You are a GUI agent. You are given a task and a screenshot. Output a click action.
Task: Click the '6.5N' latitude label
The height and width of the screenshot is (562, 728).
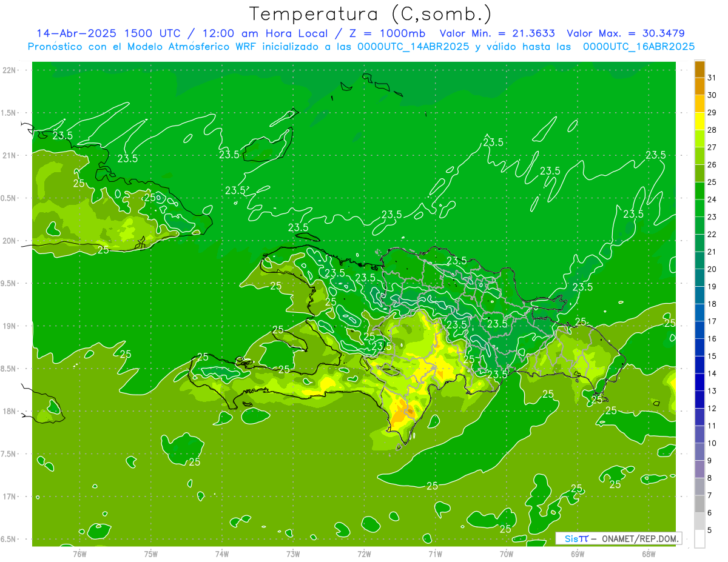10,539
